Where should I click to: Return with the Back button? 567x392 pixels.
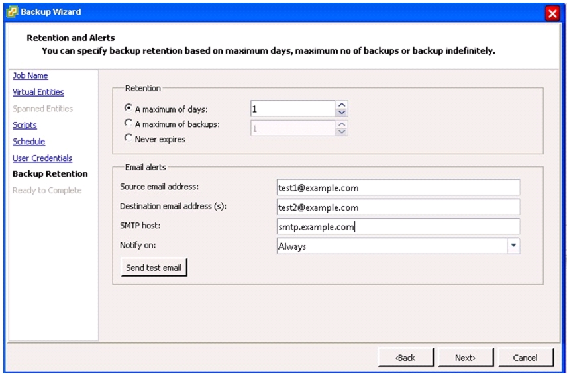(405, 358)
